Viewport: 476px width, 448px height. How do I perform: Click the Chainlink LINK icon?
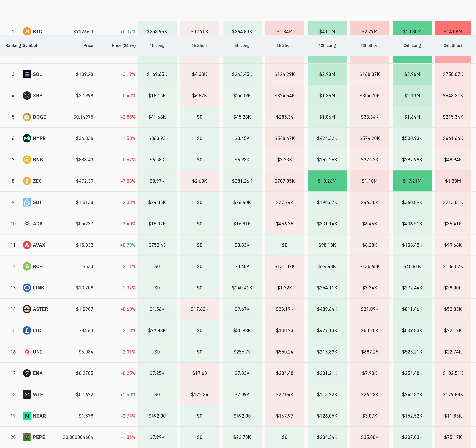click(27, 288)
